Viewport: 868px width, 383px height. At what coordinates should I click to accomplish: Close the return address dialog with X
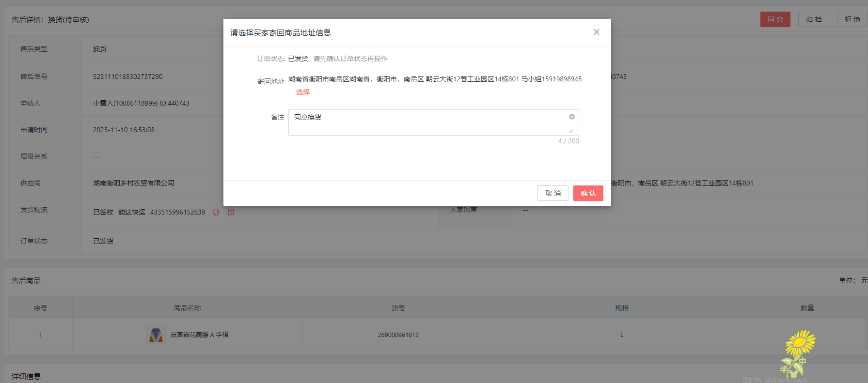596,32
